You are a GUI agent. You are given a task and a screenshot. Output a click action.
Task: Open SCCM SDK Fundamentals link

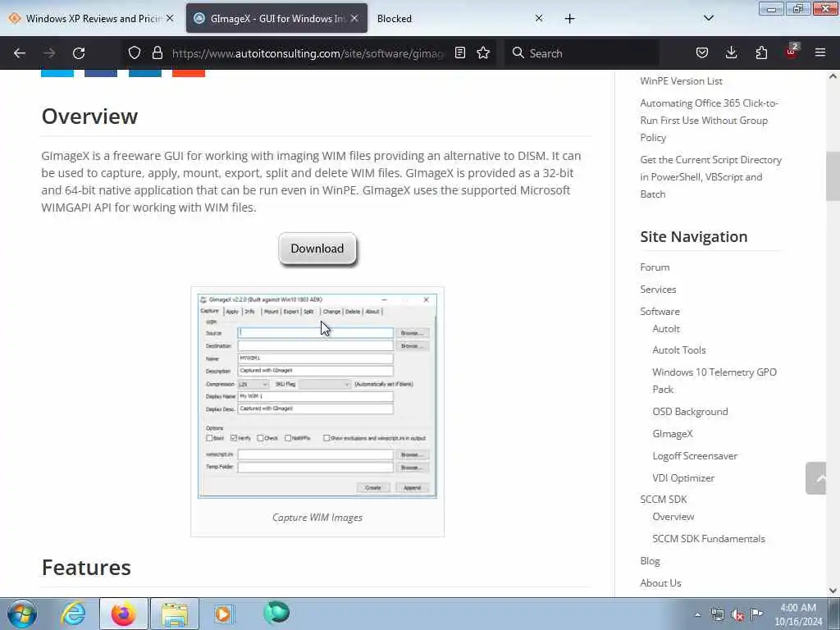click(708, 538)
